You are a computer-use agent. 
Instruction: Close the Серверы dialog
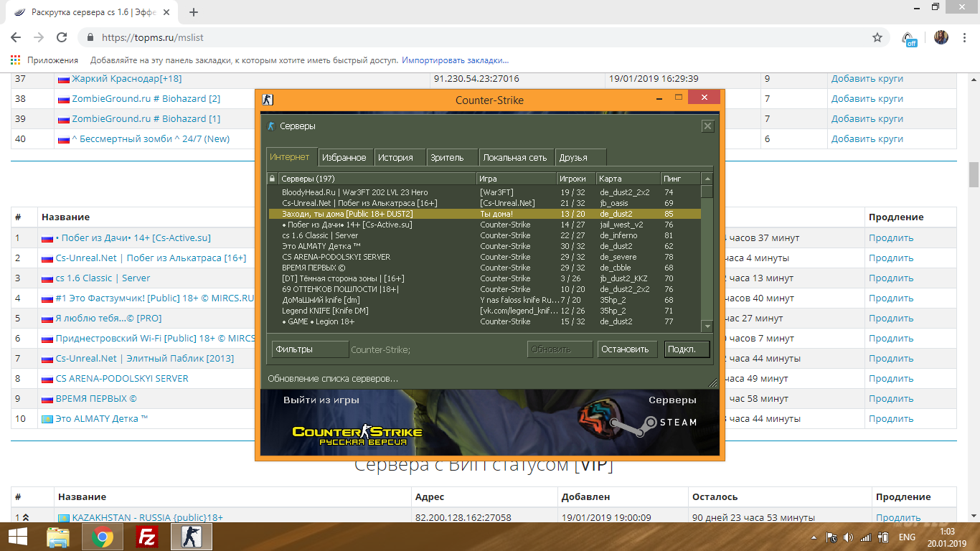point(707,126)
